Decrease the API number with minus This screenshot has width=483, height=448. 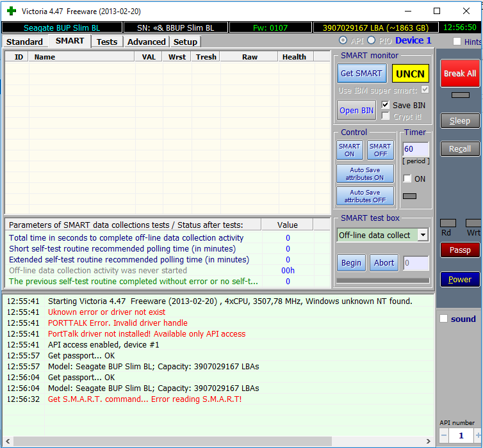pyautogui.click(x=444, y=436)
